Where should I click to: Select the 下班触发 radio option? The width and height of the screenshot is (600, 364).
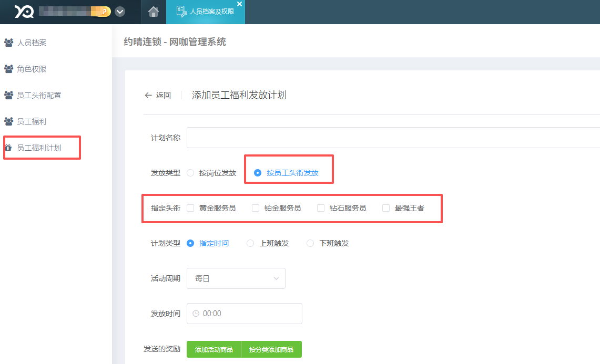(310, 243)
